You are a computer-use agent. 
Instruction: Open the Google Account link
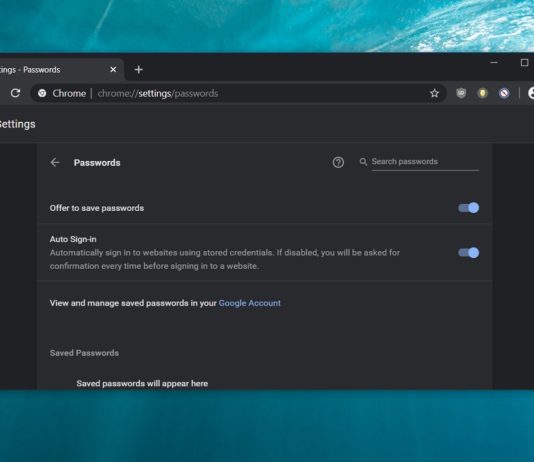(x=250, y=303)
